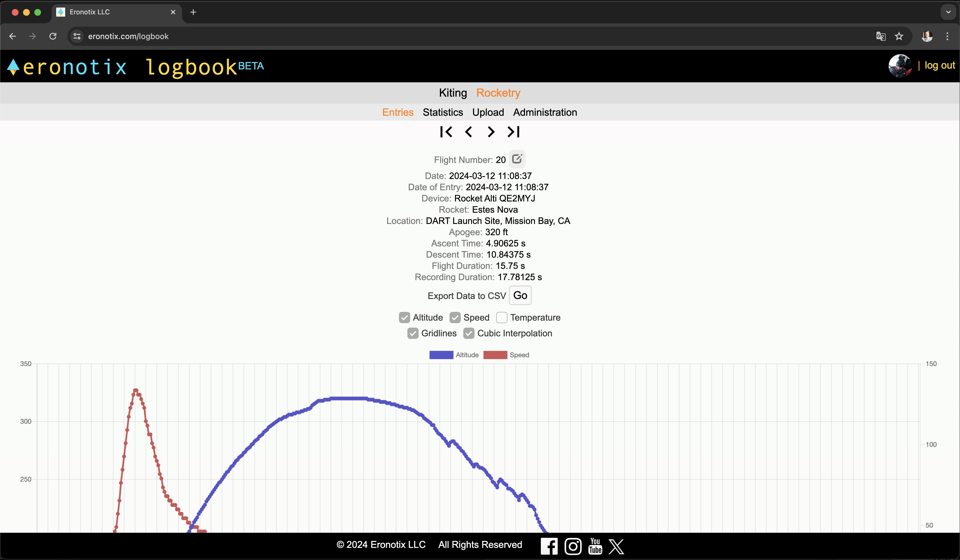Expand the tab search dropdown arrow
Screen dimensions: 960x560
coord(948,12)
